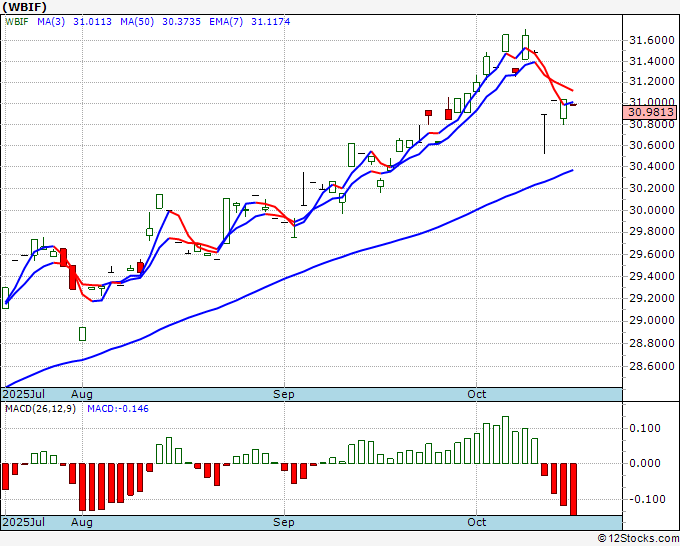This screenshot has height=546, width=680.
Task: Click the Aug label on price chart axis
Action: (82, 394)
